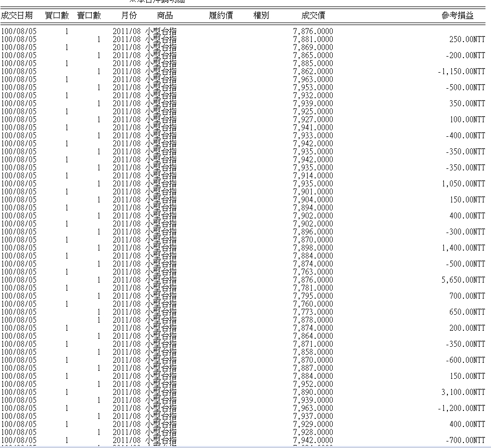Click the 參考損益 column header
The width and height of the screenshot is (491, 448).
click(x=458, y=16)
